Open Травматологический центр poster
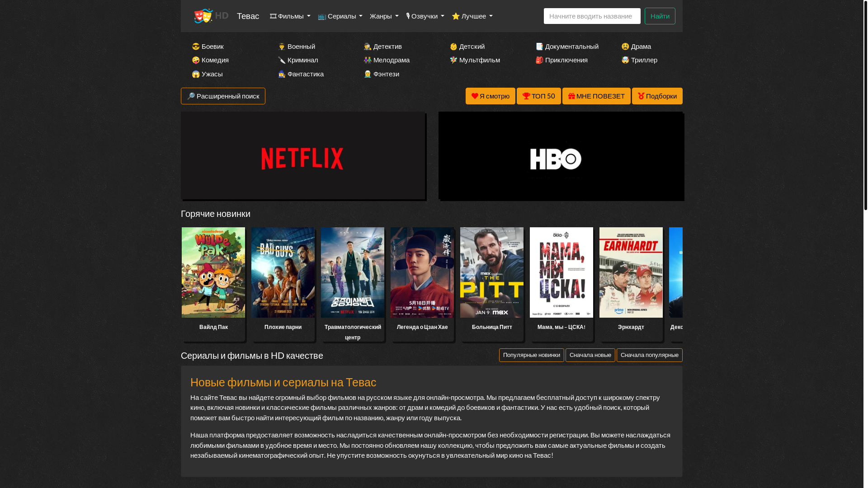Screen dimensions: 868x488 353,272
